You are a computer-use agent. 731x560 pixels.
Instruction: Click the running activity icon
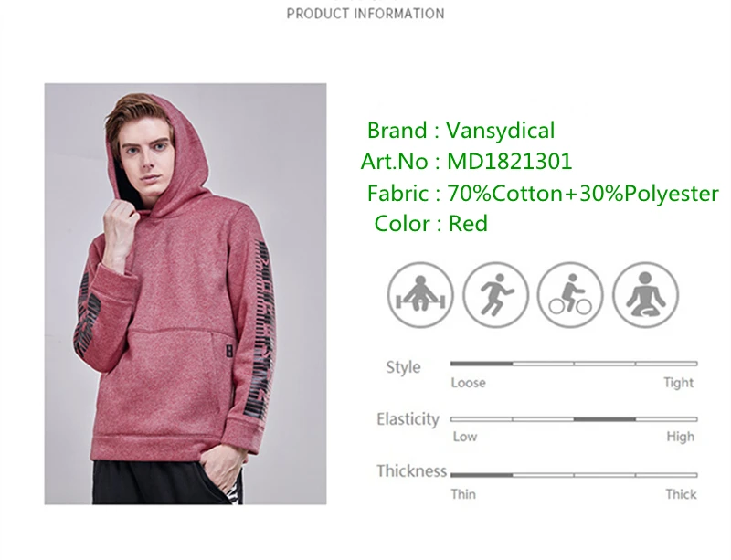[495, 295]
